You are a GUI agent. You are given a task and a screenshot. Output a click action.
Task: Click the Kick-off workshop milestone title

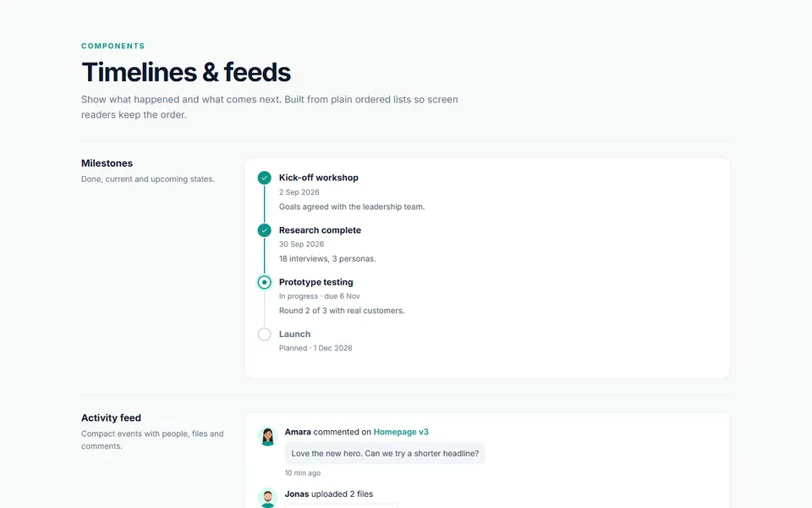(319, 178)
